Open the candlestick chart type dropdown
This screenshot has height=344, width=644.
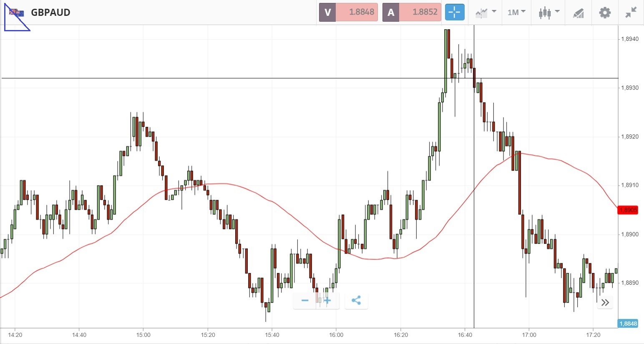[x=548, y=13]
